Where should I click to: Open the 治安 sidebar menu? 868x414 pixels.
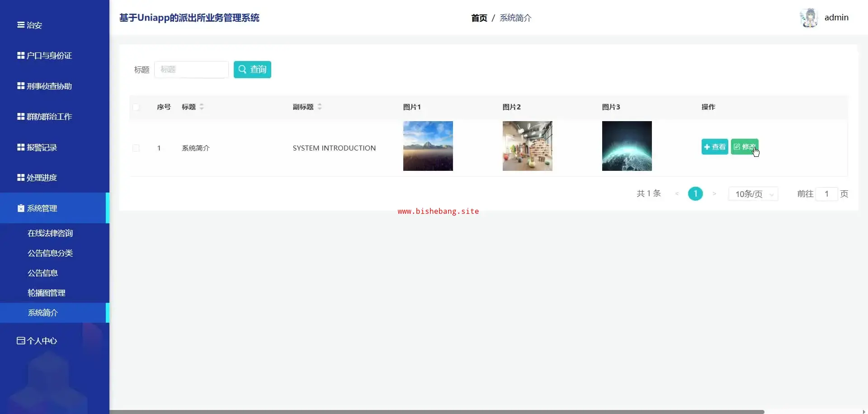(x=30, y=25)
